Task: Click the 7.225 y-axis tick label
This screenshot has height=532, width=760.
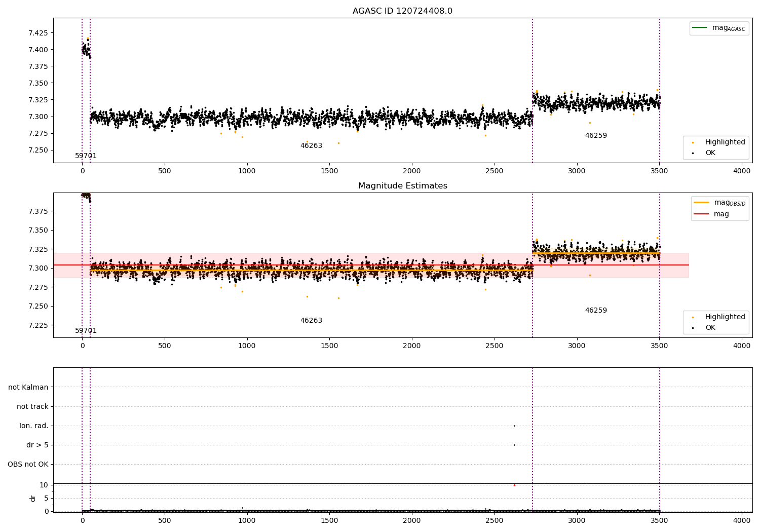Action: coord(38,325)
